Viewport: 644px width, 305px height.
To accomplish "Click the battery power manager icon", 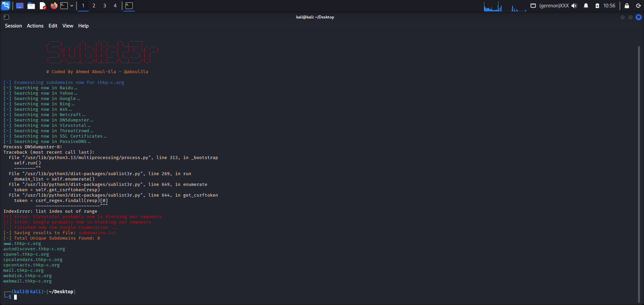I will coord(597,6).
